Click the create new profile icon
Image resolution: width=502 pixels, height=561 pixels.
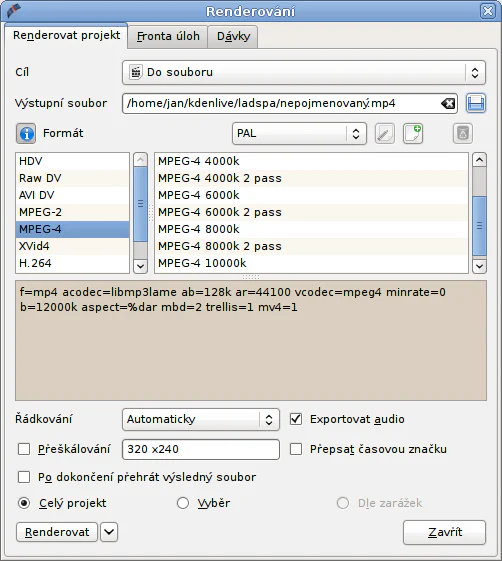pos(413,133)
